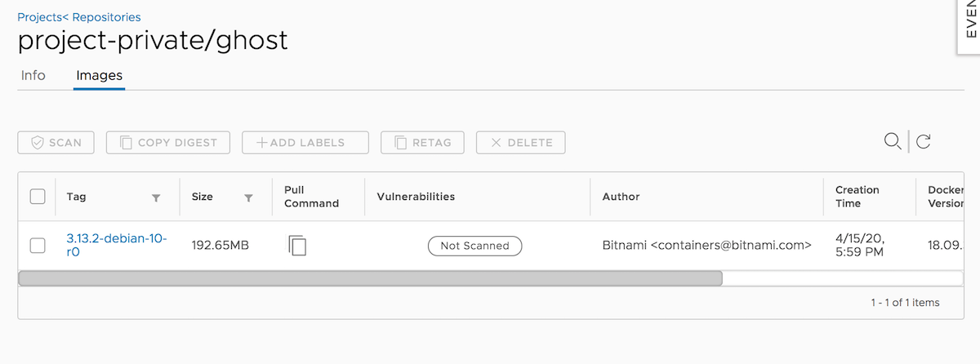Navigate to the Repositories breadcrumb
980x364 pixels.
[108, 16]
